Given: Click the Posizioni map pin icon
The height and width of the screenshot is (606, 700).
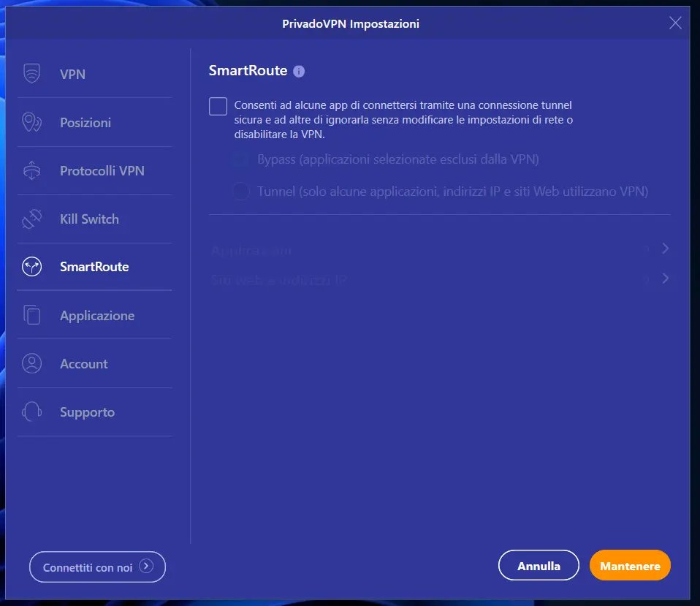Looking at the screenshot, I should coord(31,122).
